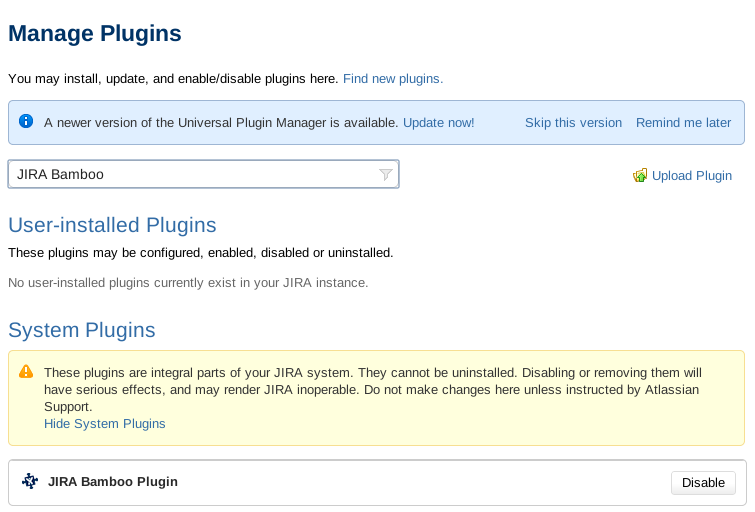Click the Upload Plugin arrow icon
Screen dimensions: 755x512
(x=640, y=175)
